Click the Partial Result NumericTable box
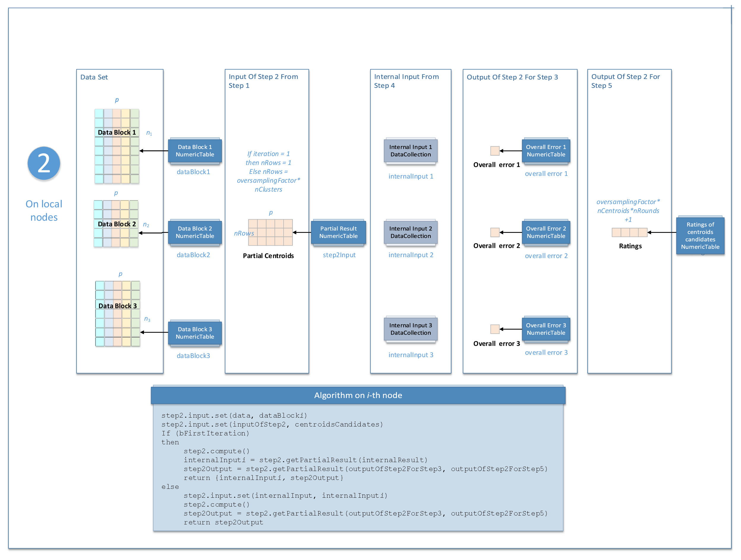This screenshot has height=560, width=741. click(x=338, y=232)
